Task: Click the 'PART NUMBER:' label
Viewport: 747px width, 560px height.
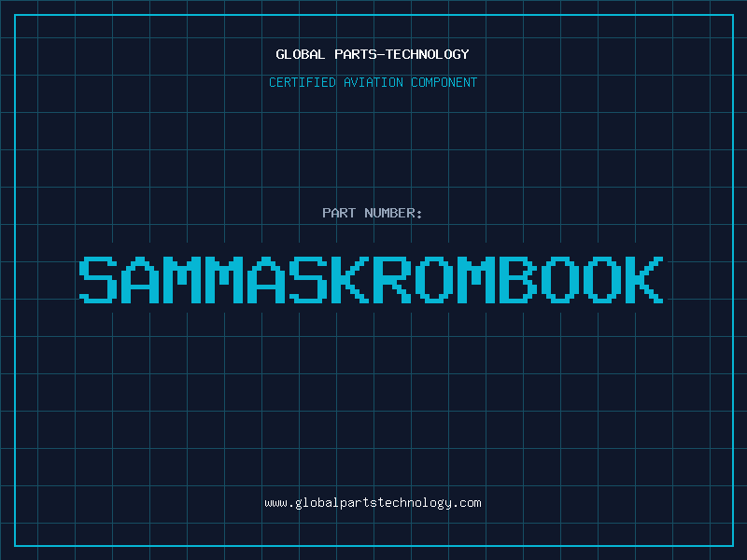Action: [x=373, y=213]
